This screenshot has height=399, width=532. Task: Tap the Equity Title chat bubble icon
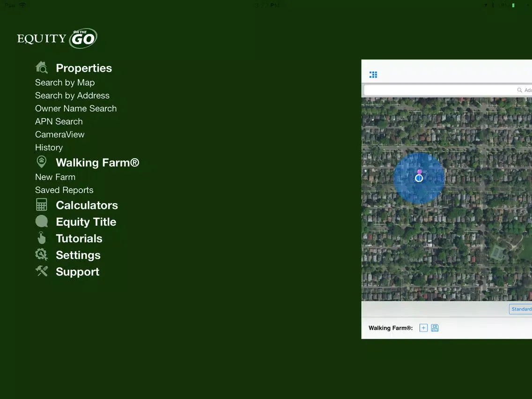[x=41, y=221]
